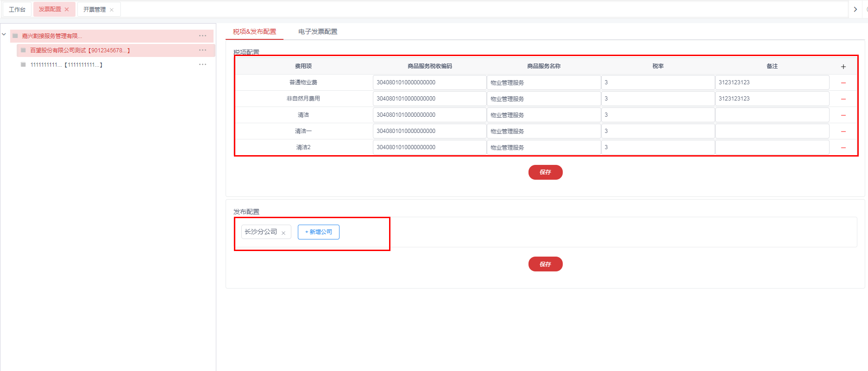Select the 1111111111 tree item
This screenshot has width=868, height=371.
pyautogui.click(x=116, y=64)
